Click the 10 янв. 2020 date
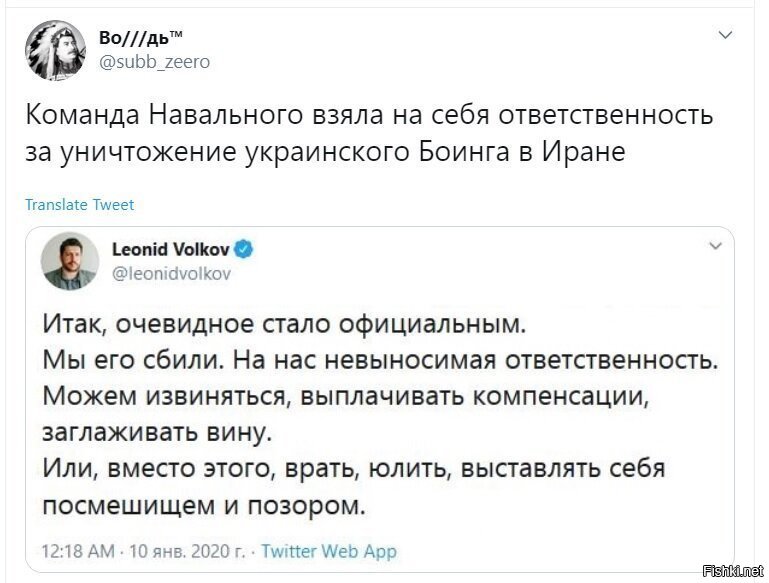This screenshot has height=583, width=769. (187, 551)
